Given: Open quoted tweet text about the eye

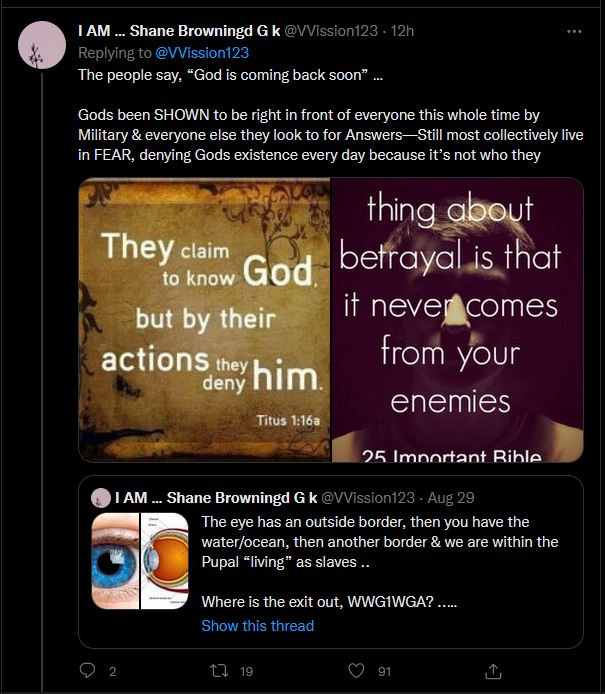Looking at the screenshot, I should coord(380,562).
